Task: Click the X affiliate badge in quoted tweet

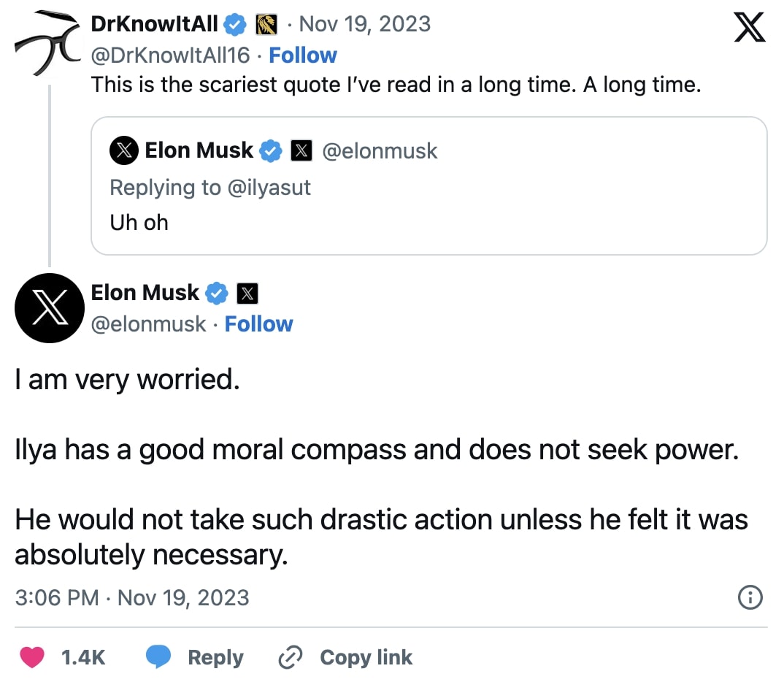Action: [301, 151]
